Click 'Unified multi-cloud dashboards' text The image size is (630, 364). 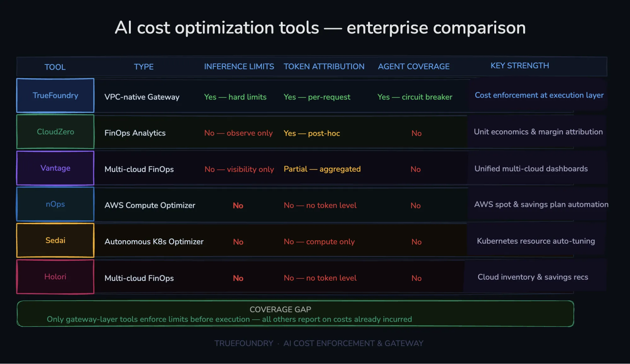pos(531,168)
